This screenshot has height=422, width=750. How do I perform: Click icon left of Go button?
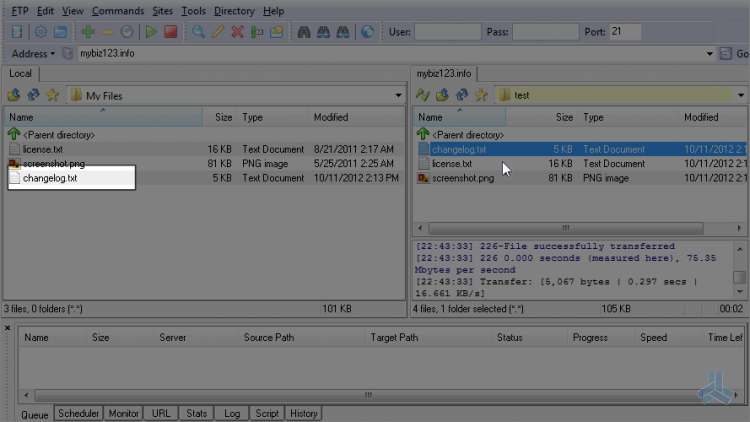coord(726,54)
